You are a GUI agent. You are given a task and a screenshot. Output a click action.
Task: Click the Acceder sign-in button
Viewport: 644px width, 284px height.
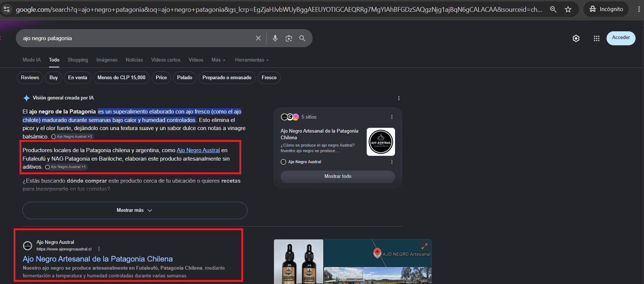coord(621,38)
